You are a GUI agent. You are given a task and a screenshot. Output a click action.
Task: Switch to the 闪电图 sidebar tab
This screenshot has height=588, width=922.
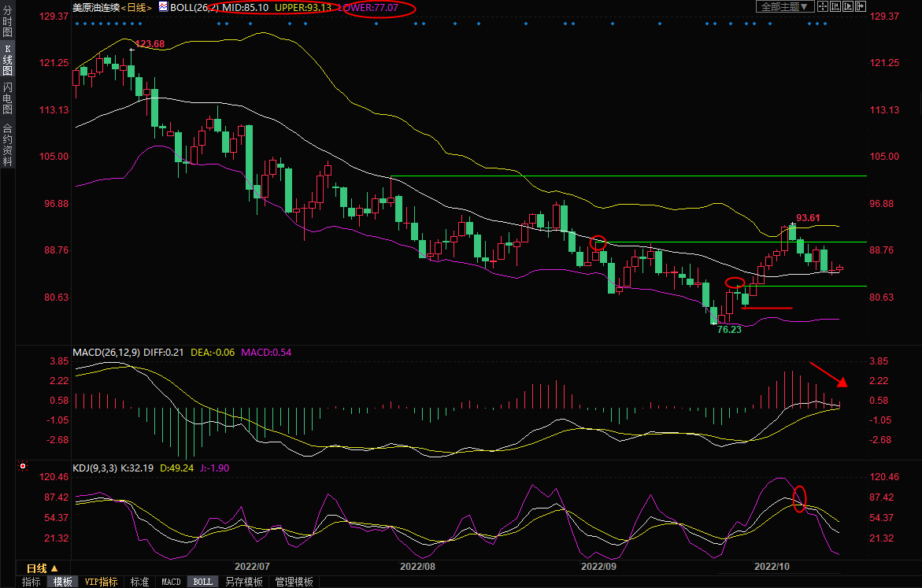7,98
